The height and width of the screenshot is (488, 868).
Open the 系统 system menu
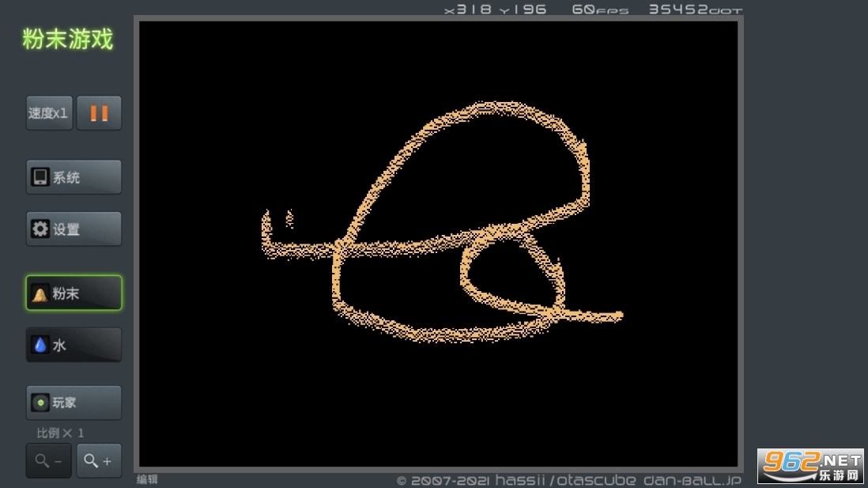click(74, 177)
